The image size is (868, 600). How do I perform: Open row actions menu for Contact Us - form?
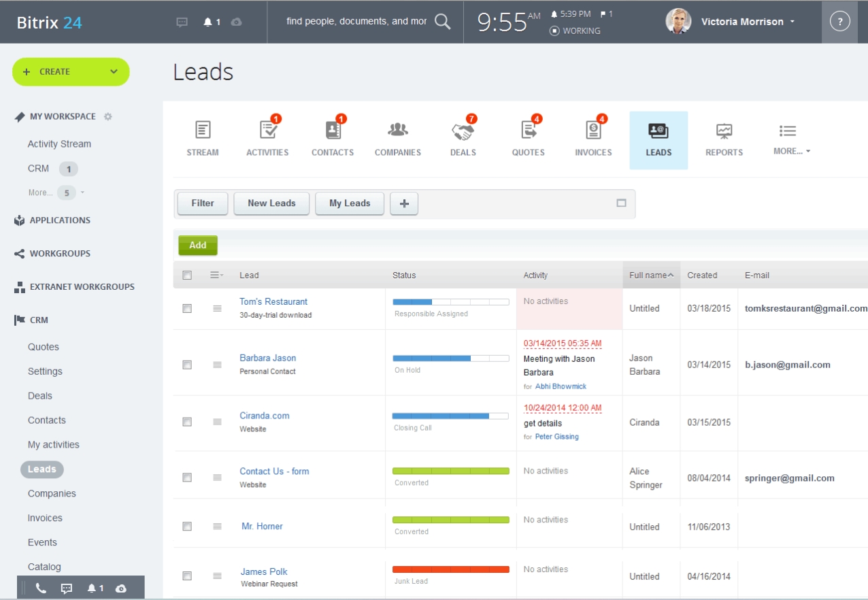(217, 478)
